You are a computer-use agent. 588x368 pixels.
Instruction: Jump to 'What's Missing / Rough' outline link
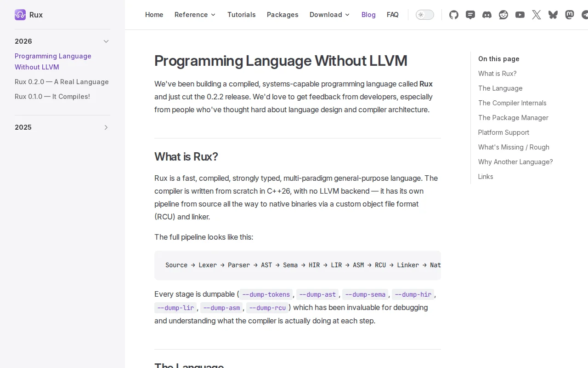514,147
